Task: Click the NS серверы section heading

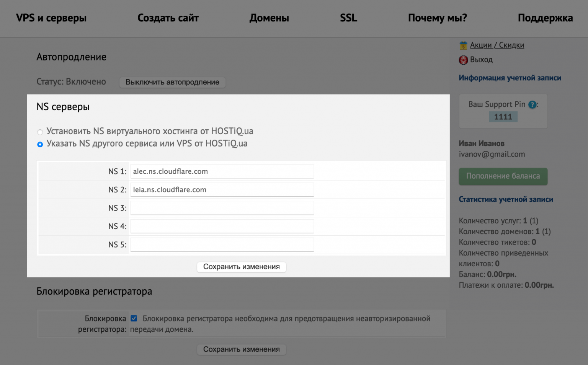Action: (x=63, y=107)
